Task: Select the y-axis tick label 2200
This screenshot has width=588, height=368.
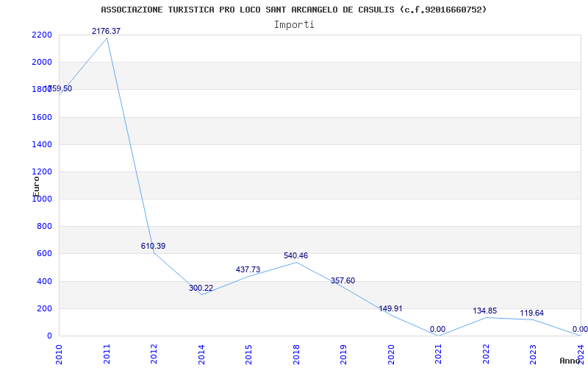Action: coord(42,35)
